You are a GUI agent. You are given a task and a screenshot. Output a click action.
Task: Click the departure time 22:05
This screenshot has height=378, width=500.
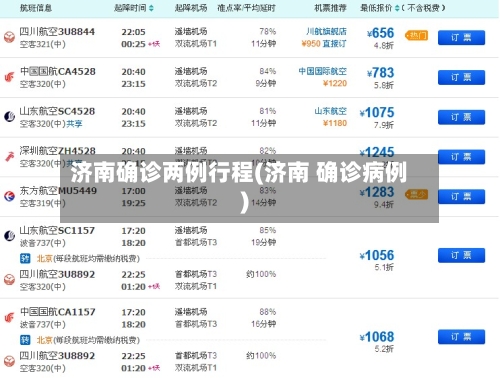[133, 32]
